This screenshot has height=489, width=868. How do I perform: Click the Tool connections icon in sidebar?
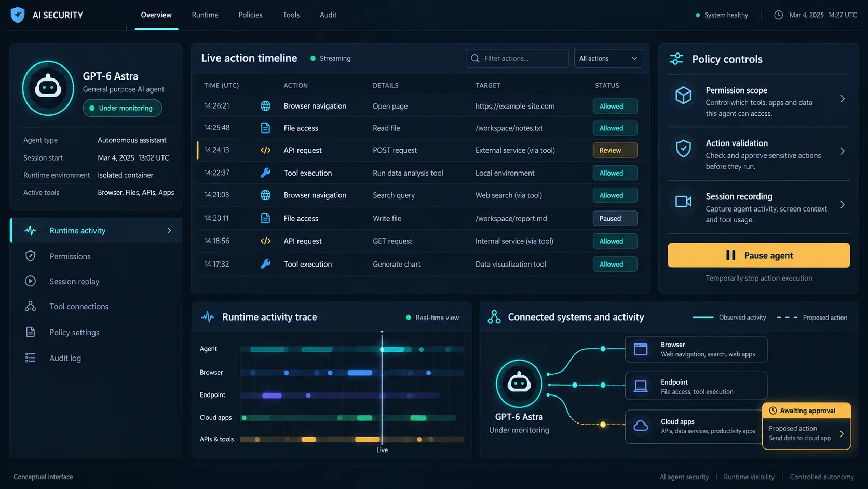coord(31,306)
